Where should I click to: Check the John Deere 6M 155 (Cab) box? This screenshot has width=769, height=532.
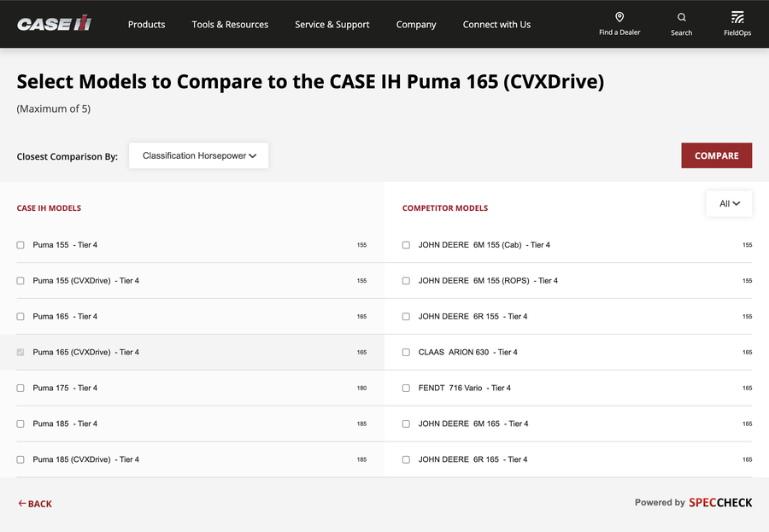[x=406, y=245]
